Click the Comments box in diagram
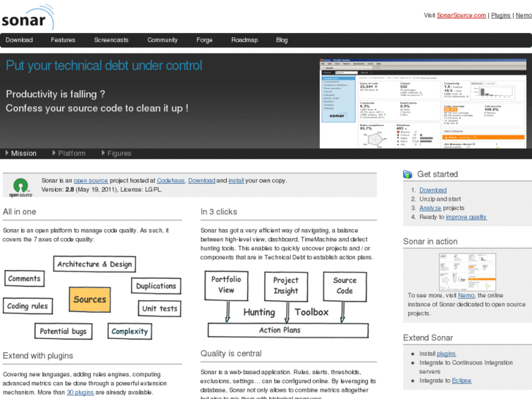This screenshot has height=399, width=532. click(24, 278)
